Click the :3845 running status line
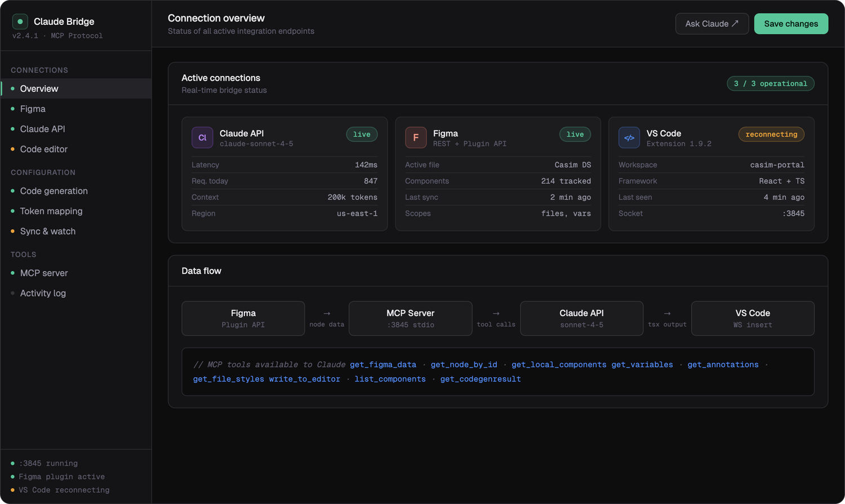The height and width of the screenshot is (504, 845). coord(48,463)
